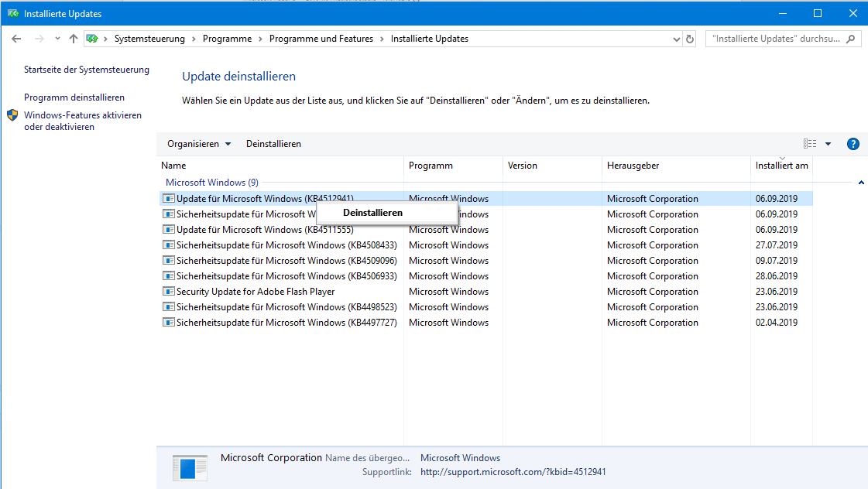Expand the address bar history dropdown
This screenshot has height=489, width=868.
click(x=676, y=39)
